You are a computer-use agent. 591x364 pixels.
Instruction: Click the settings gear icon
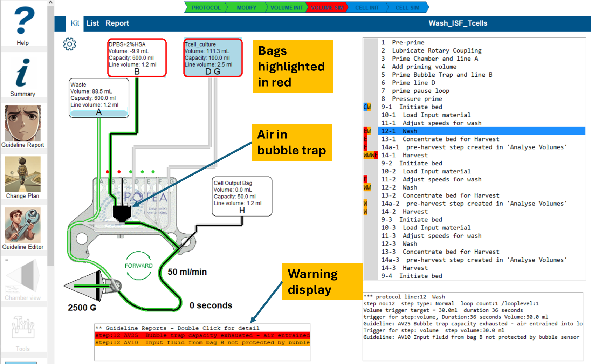coord(69,44)
